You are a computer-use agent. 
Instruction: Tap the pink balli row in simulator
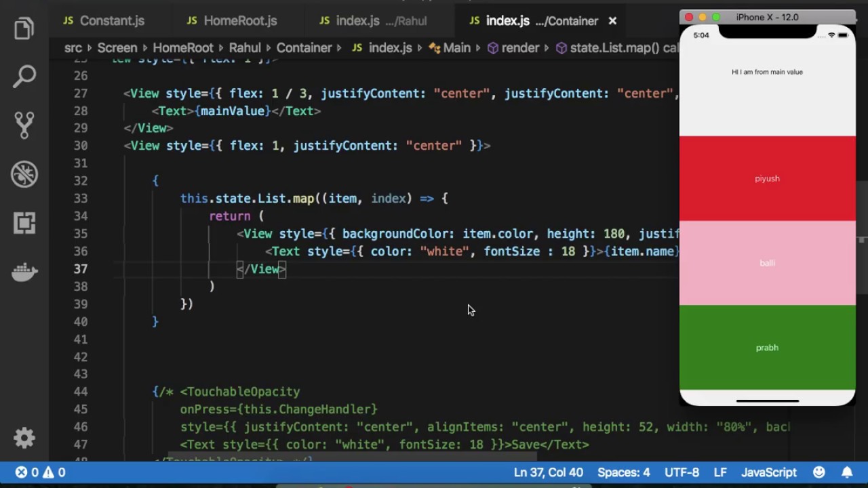pos(767,263)
